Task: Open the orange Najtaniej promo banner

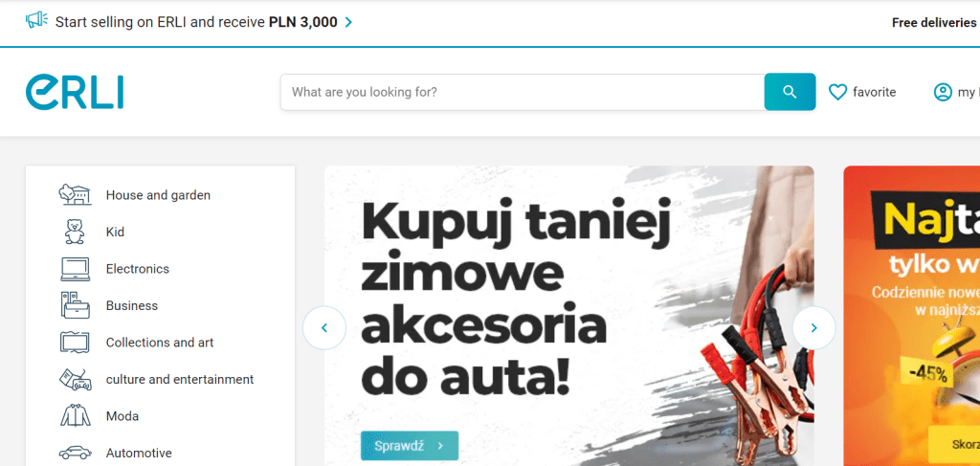Action: pyautogui.click(x=911, y=316)
